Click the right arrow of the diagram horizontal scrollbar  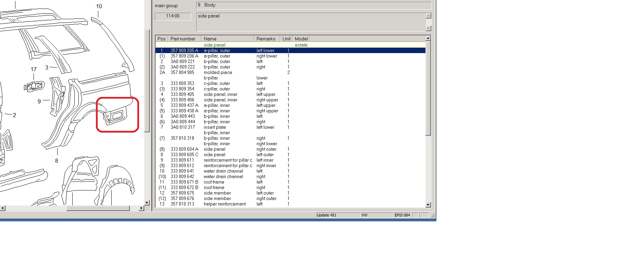click(141, 208)
